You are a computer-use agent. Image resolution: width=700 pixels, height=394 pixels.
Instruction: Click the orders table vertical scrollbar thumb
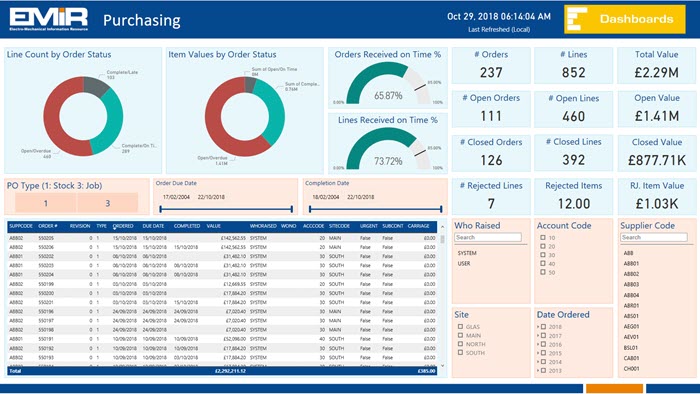pos(442,239)
